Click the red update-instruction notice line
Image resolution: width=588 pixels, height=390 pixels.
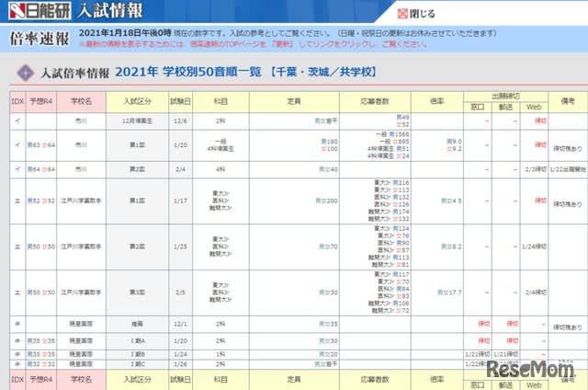point(254,44)
